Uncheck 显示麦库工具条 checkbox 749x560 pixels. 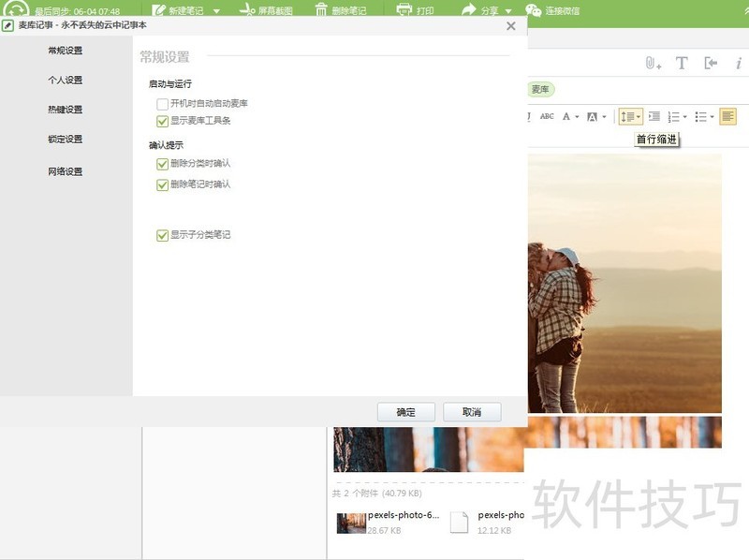coord(163,122)
